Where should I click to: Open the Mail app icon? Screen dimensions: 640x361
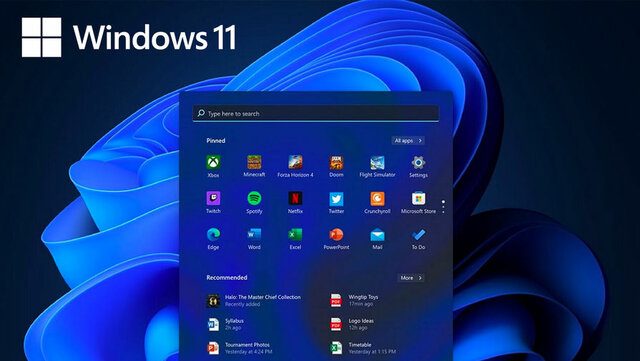point(377,235)
